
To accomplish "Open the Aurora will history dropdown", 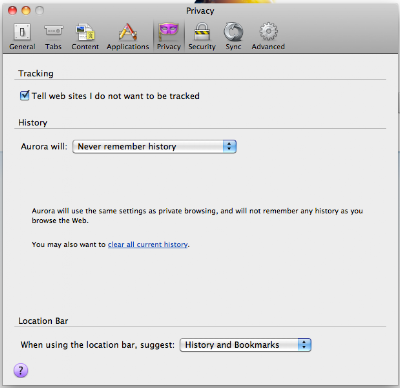I will (x=154, y=147).
